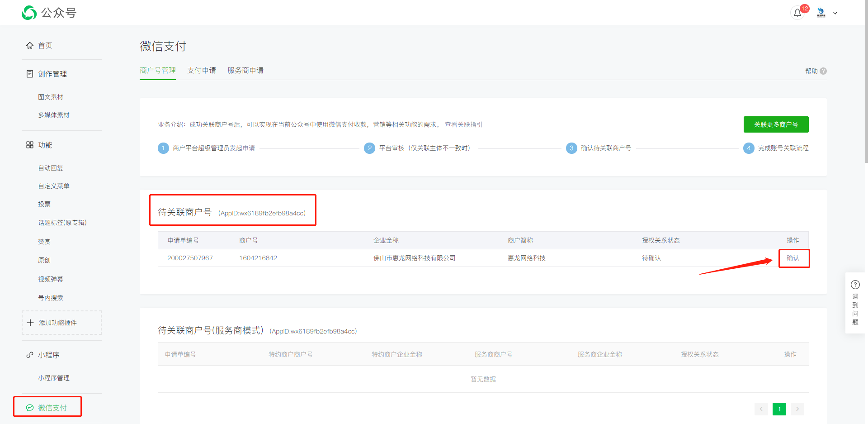Go to next page arrow
868x424 pixels.
(x=797, y=409)
